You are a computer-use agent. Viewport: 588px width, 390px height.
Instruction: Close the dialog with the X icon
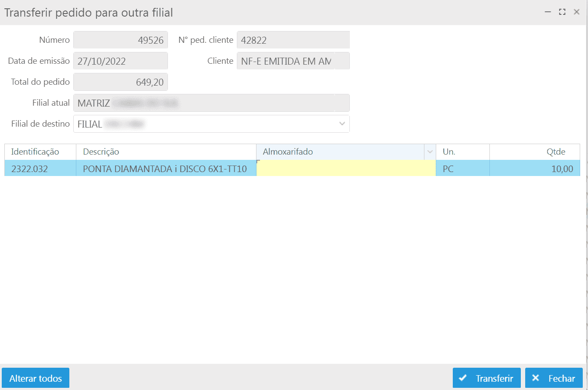[x=577, y=12]
